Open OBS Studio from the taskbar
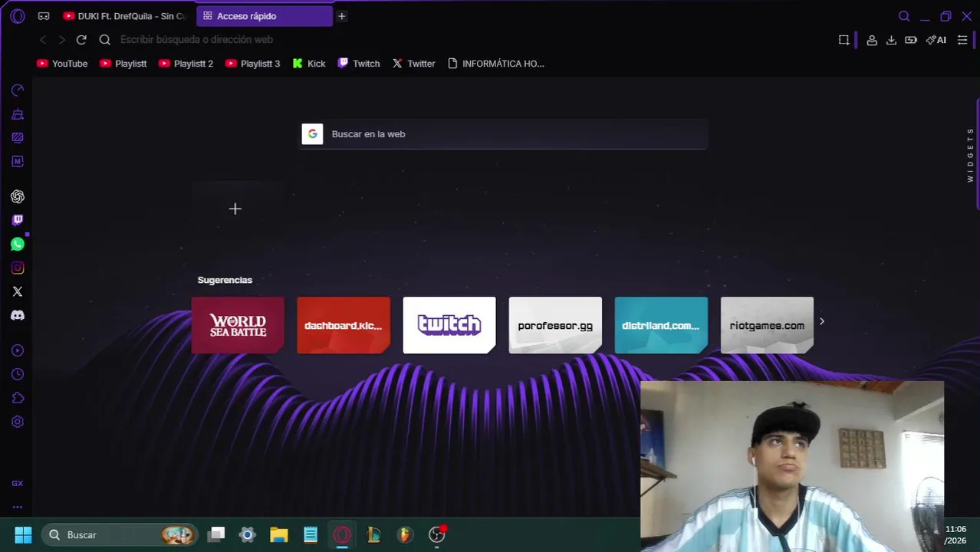Image resolution: width=980 pixels, height=552 pixels. tap(437, 535)
